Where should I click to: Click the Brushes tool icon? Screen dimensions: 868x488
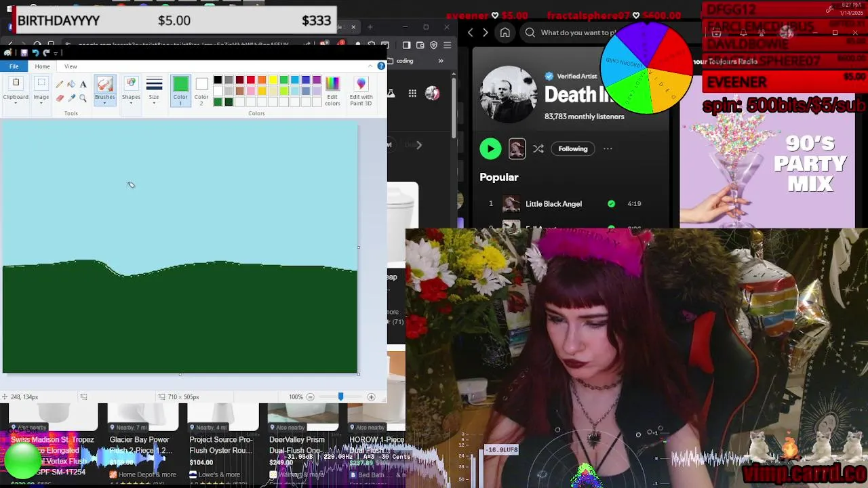click(x=104, y=84)
